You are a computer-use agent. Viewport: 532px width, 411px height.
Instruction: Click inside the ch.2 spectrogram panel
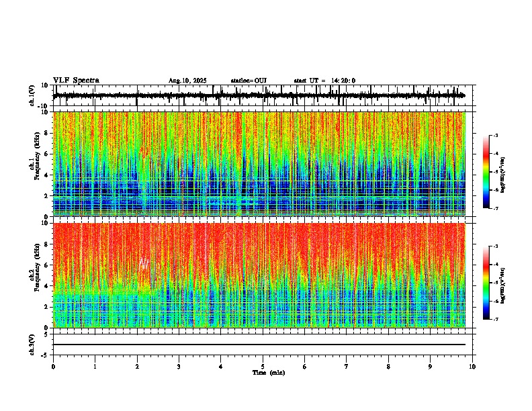tap(264, 275)
